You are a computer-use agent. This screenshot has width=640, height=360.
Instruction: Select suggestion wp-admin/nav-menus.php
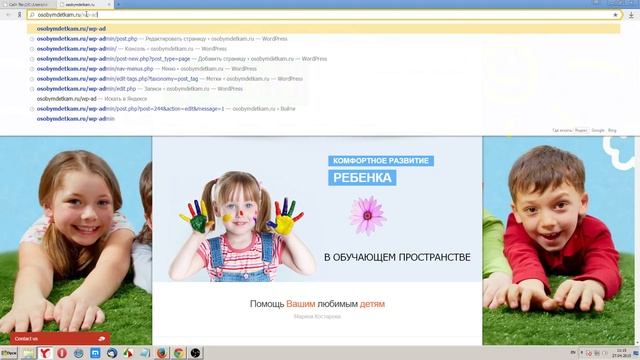323,69
